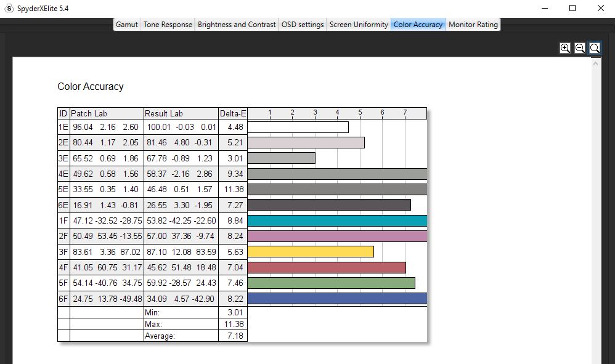Click the zoom in magnifier icon

564,48
